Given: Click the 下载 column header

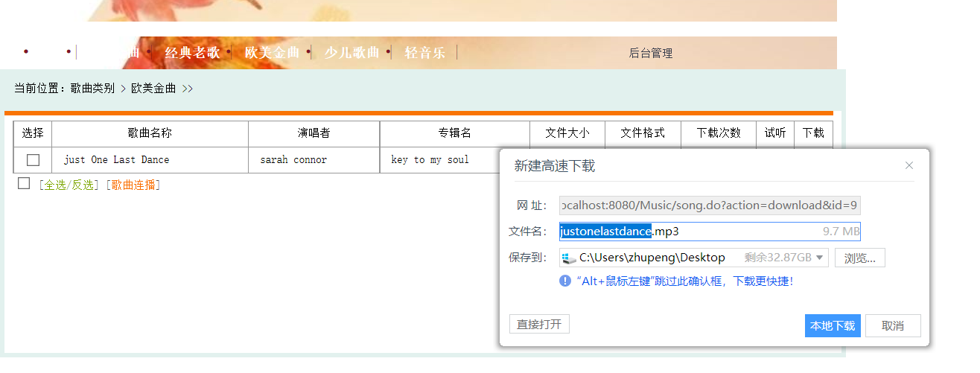Looking at the screenshot, I should [813, 133].
